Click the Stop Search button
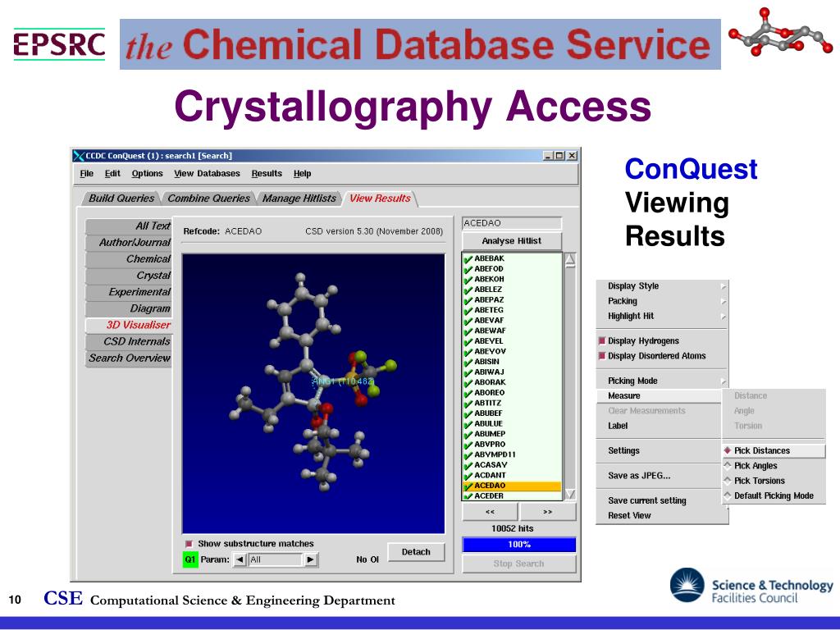The width and height of the screenshot is (840, 630). click(518, 564)
